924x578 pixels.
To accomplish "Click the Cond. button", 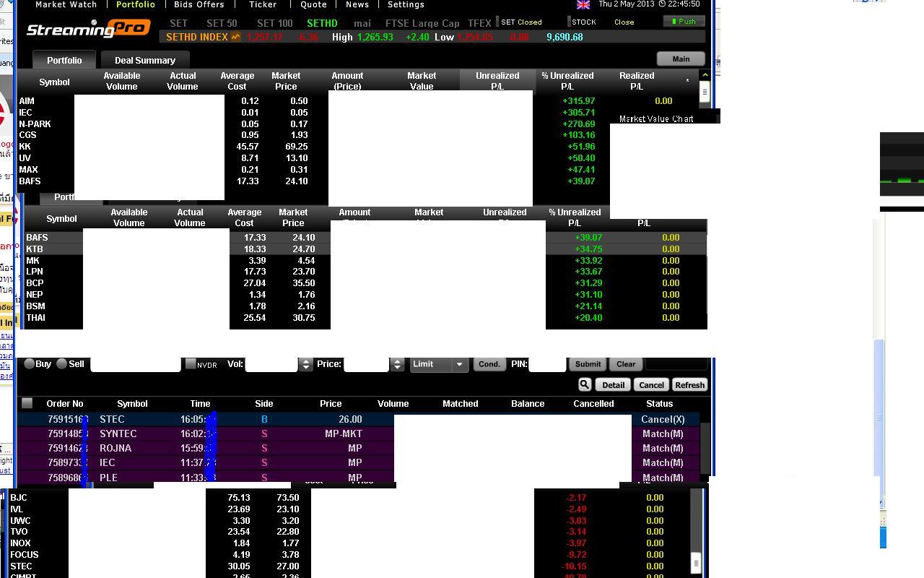I will (x=489, y=364).
